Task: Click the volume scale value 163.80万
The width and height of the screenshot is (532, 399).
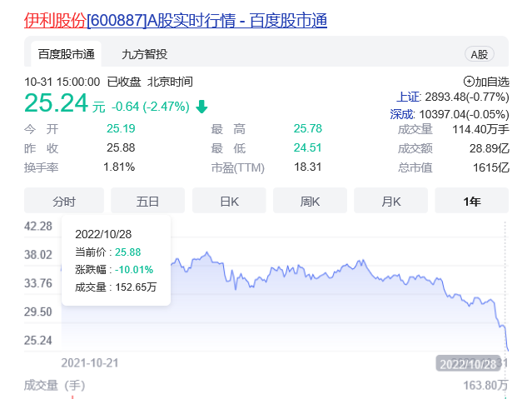Action: (x=486, y=386)
